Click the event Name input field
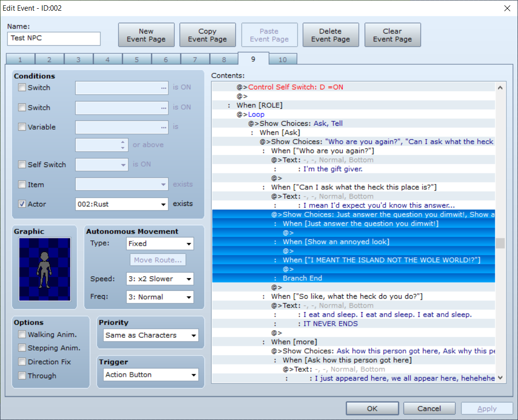Image resolution: width=518 pixels, height=420 pixels. (54, 38)
